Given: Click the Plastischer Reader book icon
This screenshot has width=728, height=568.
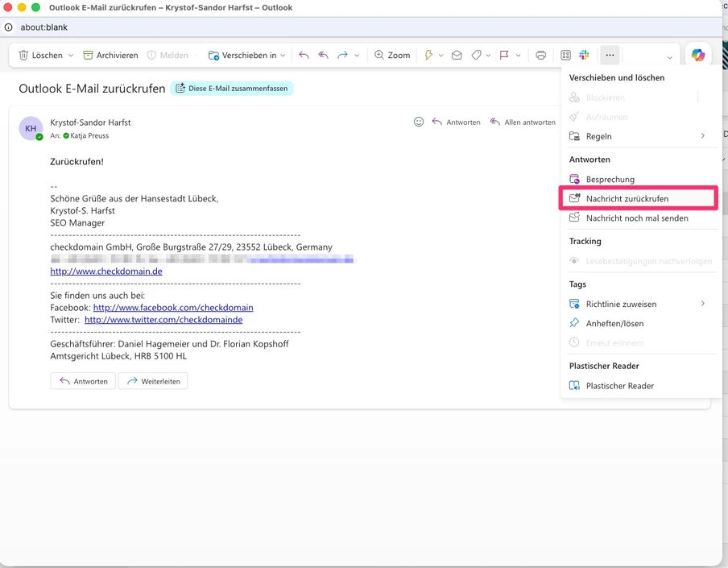Looking at the screenshot, I should click(x=574, y=385).
